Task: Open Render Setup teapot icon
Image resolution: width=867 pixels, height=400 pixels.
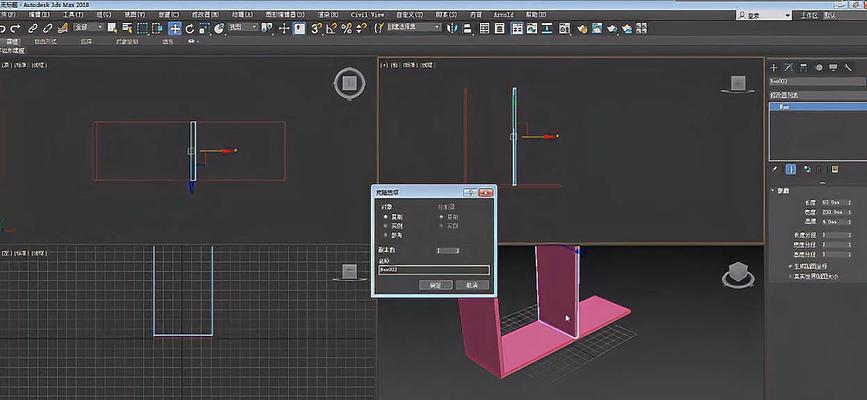Action: coord(582,28)
